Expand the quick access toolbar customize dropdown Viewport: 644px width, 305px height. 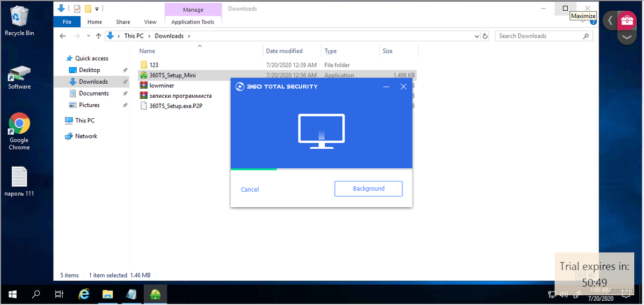tap(97, 9)
